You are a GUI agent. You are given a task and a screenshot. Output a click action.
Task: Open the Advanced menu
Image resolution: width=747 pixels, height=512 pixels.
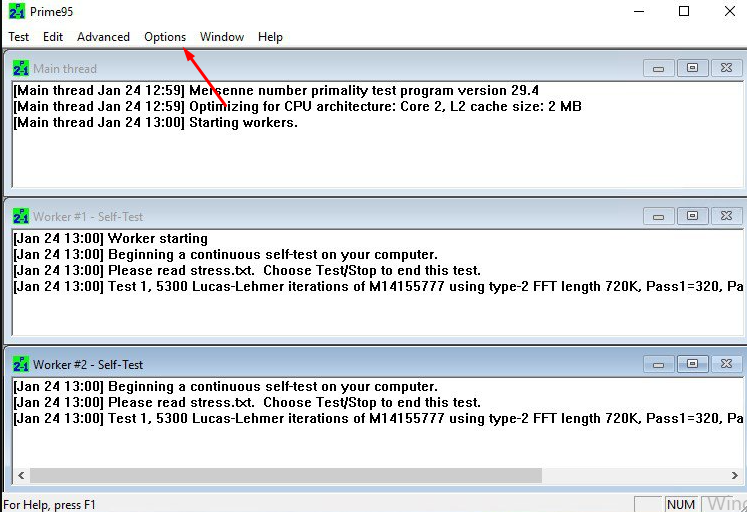click(x=103, y=37)
